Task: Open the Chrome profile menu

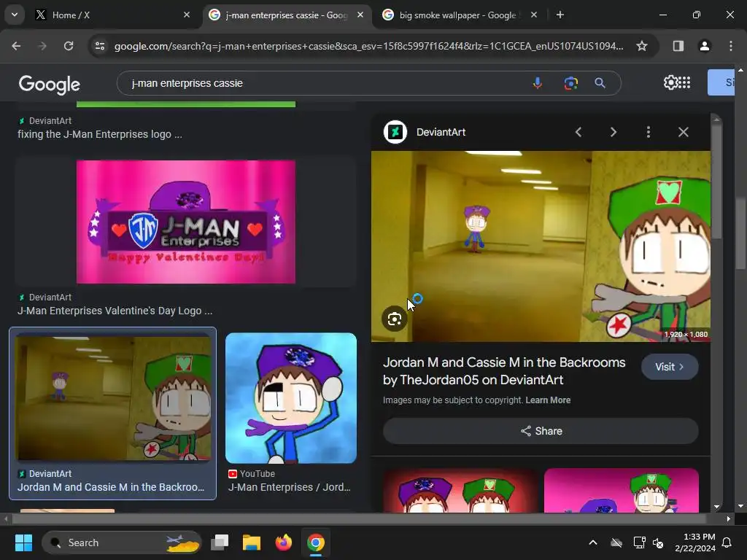Action: (x=704, y=46)
